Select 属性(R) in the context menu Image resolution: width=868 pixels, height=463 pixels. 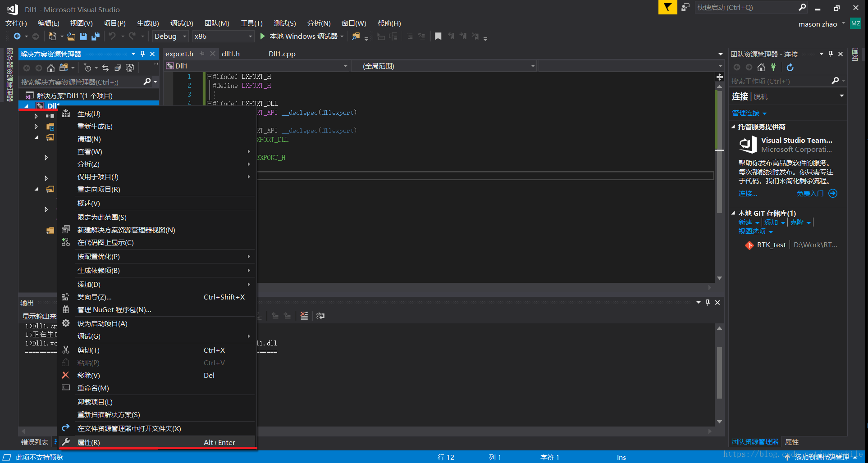click(x=157, y=442)
